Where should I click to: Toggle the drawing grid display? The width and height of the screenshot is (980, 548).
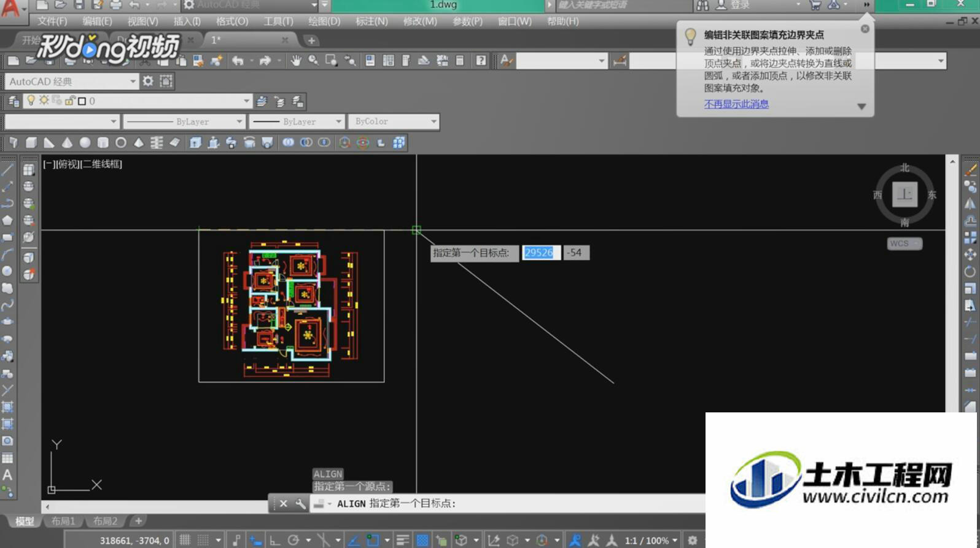point(184,540)
